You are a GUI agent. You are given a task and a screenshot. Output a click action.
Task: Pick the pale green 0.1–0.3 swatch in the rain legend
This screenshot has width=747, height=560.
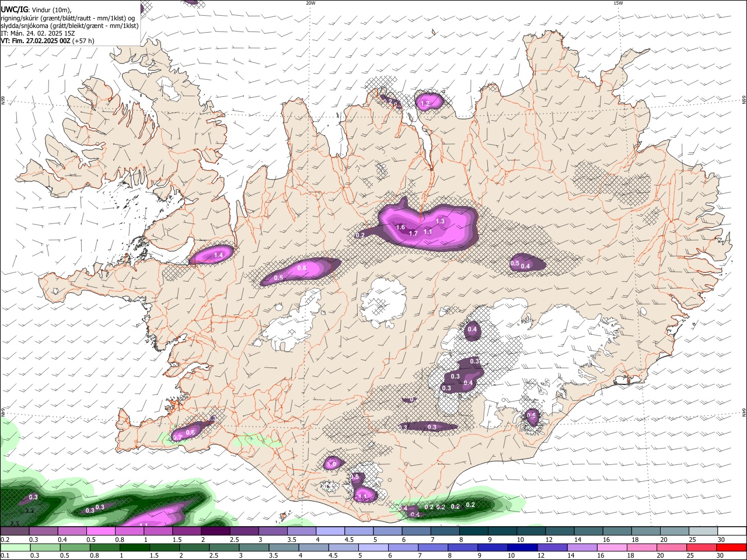tap(16, 547)
